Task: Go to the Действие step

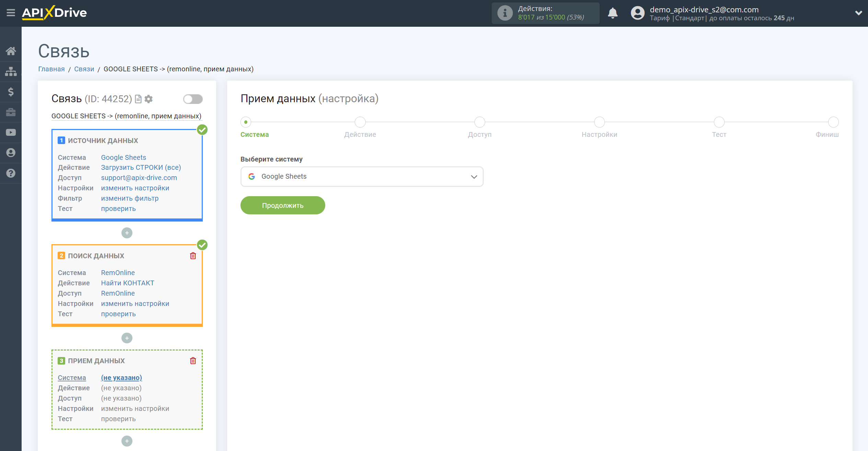Action: (x=360, y=122)
